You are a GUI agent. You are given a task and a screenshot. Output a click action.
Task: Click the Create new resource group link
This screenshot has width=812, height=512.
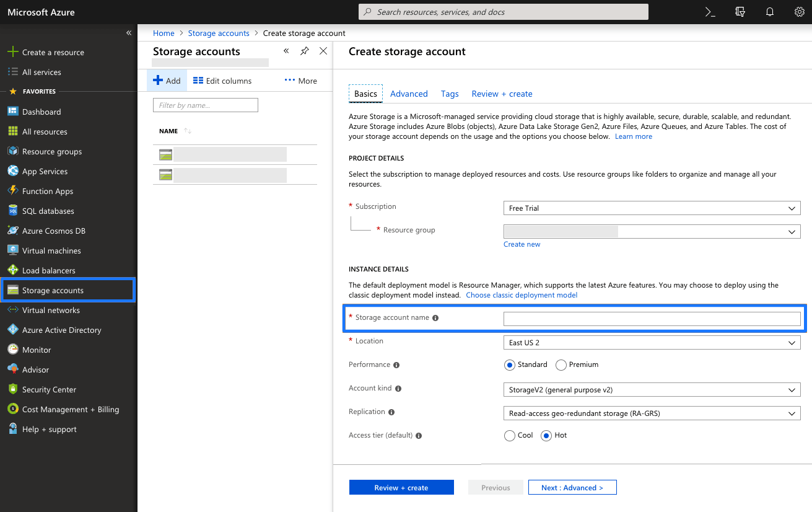click(x=522, y=244)
